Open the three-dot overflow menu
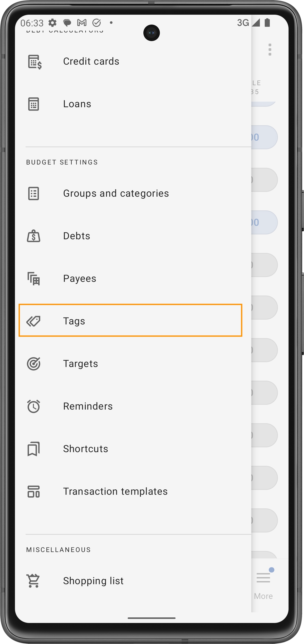The height and width of the screenshot is (644, 304). tap(270, 49)
